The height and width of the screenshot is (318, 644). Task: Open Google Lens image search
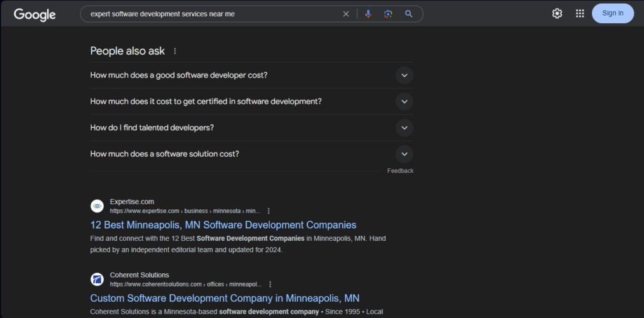tap(388, 14)
